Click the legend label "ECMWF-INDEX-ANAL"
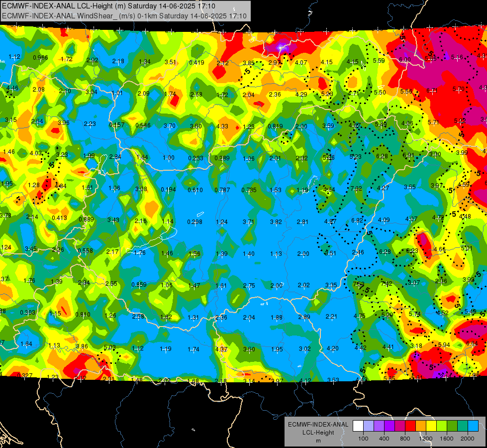Image resolution: width=487 pixels, height=448 pixels. coord(318,425)
